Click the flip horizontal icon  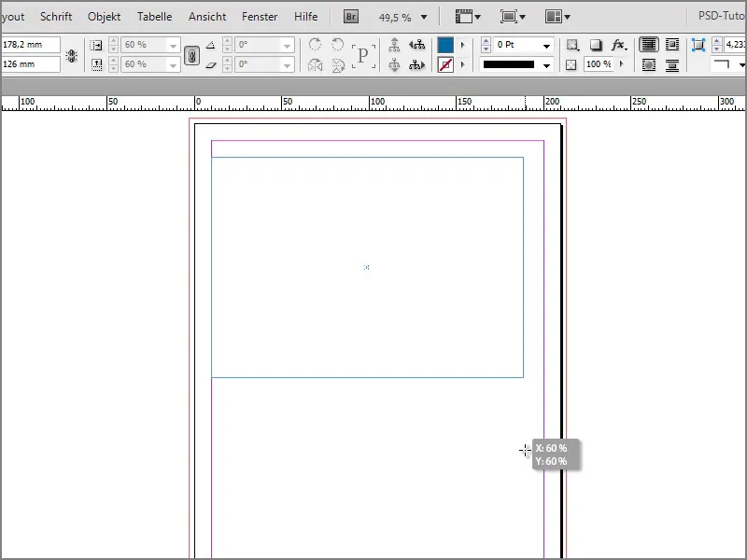[317, 63]
